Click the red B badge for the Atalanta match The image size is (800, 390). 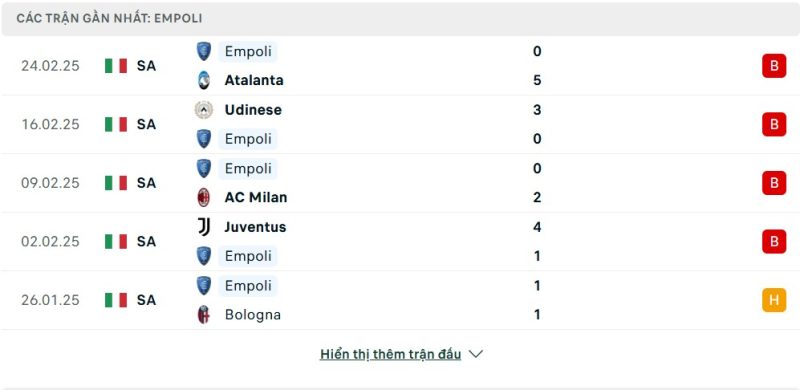coord(774,66)
